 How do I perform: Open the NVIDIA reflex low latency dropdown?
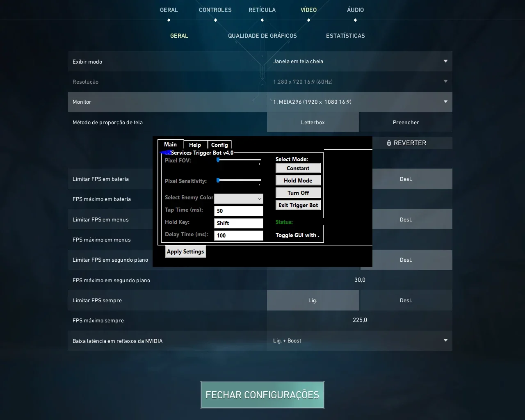click(x=360, y=341)
